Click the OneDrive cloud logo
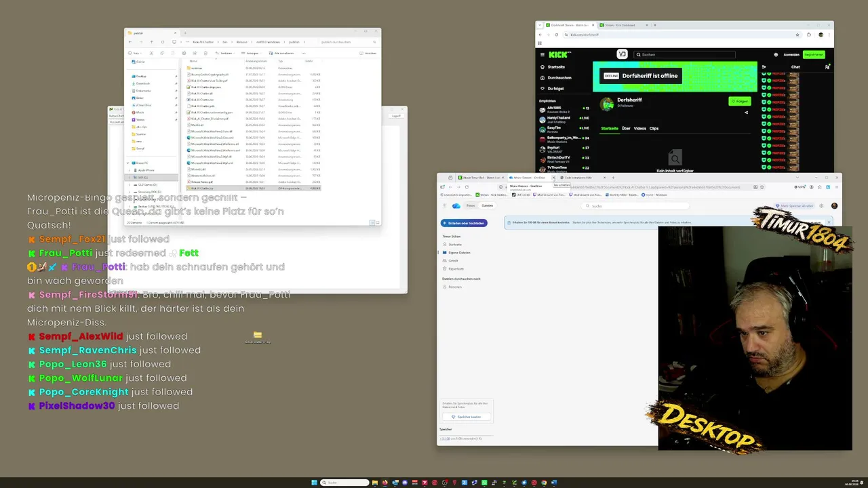This screenshot has width=868, height=488. (x=456, y=205)
